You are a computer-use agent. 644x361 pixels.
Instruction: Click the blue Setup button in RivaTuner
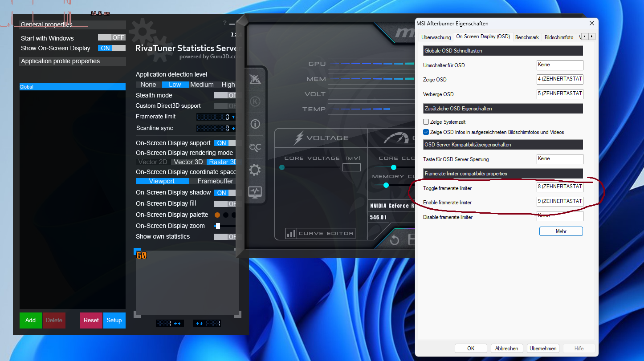pos(114,320)
